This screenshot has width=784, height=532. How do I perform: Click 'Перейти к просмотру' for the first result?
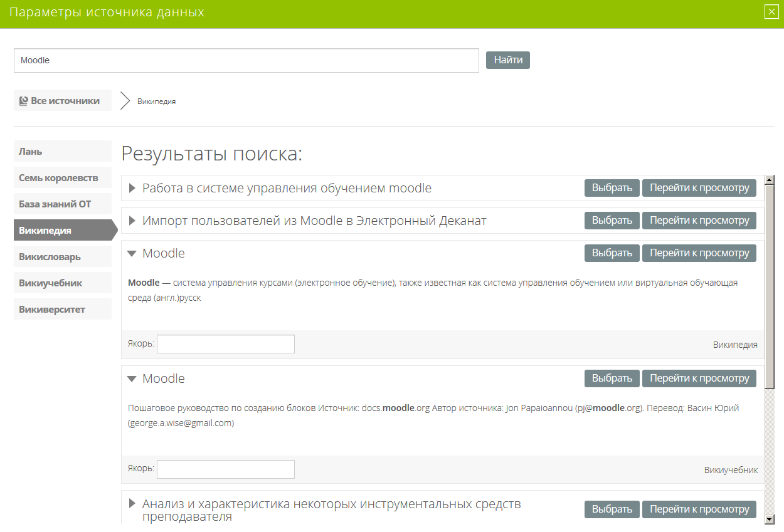(x=699, y=188)
